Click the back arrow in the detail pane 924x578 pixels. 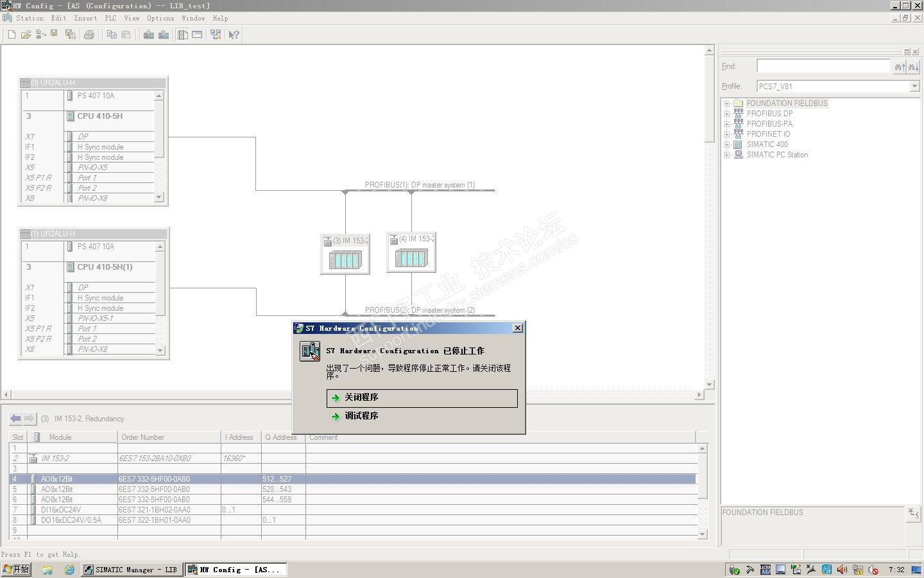[x=15, y=419]
